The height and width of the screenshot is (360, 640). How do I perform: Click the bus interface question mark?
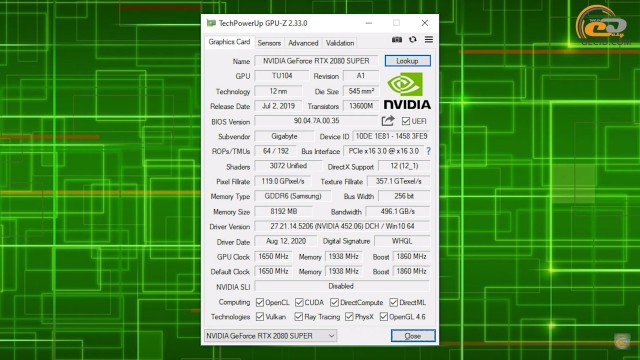428,151
